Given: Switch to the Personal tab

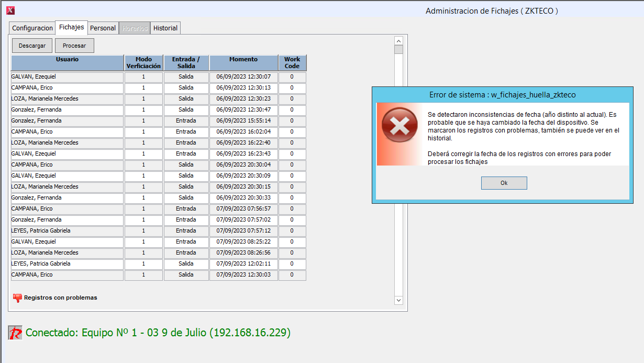Looking at the screenshot, I should click(x=103, y=28).
